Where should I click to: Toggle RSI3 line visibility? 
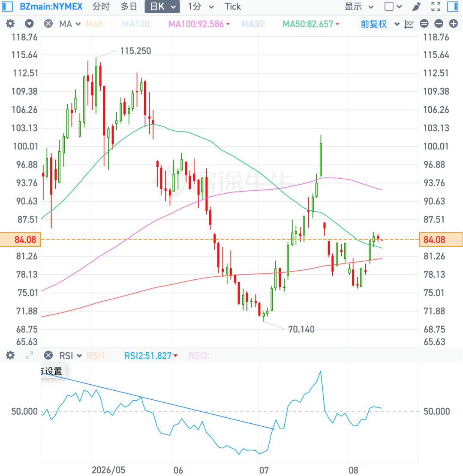199,356
